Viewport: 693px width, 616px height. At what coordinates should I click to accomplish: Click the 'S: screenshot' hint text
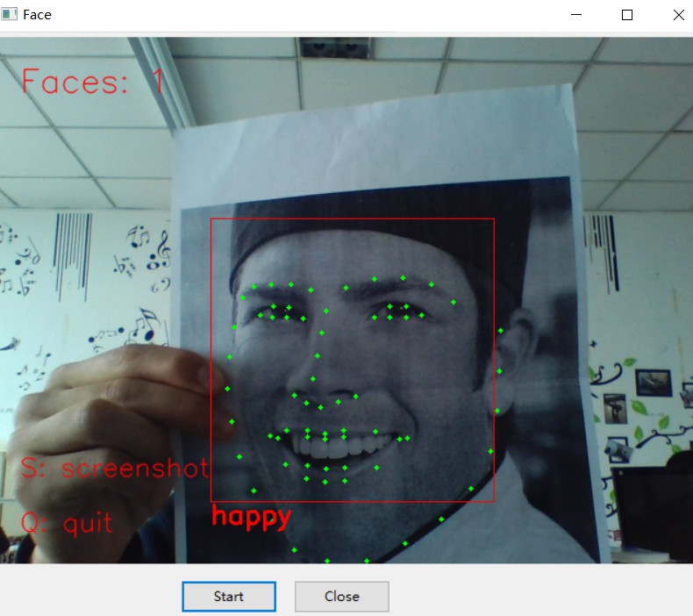[115, 468]
